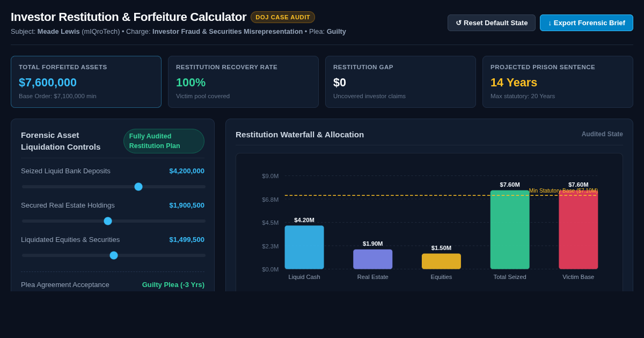Click the Restitution Waterfall & Allocation heading
The width and height of the screenshot is (644, 338).
coord(299,134)
